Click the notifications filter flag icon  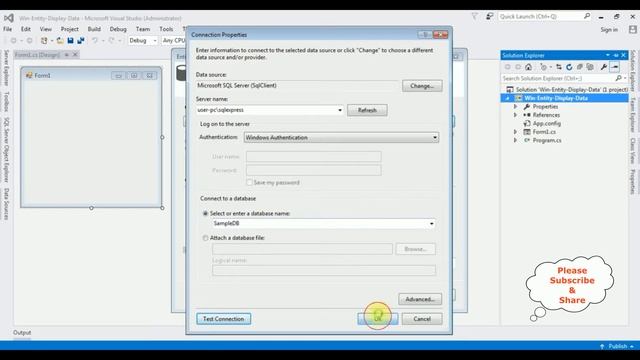tap(474, 16)
